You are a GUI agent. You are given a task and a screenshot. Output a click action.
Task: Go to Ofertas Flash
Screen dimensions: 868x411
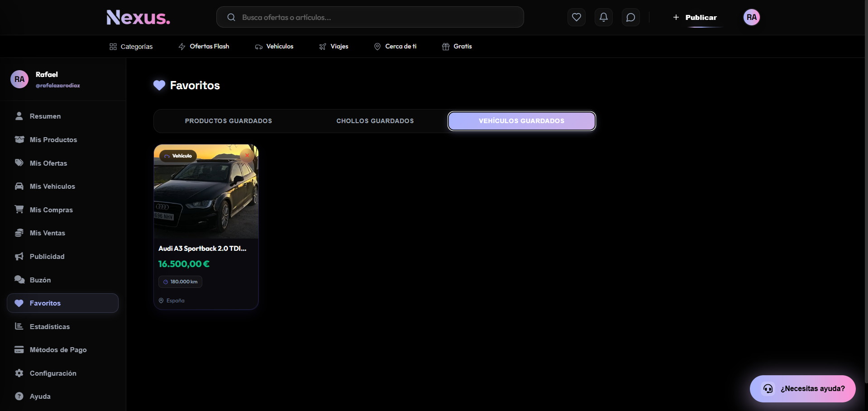[204, 47]
